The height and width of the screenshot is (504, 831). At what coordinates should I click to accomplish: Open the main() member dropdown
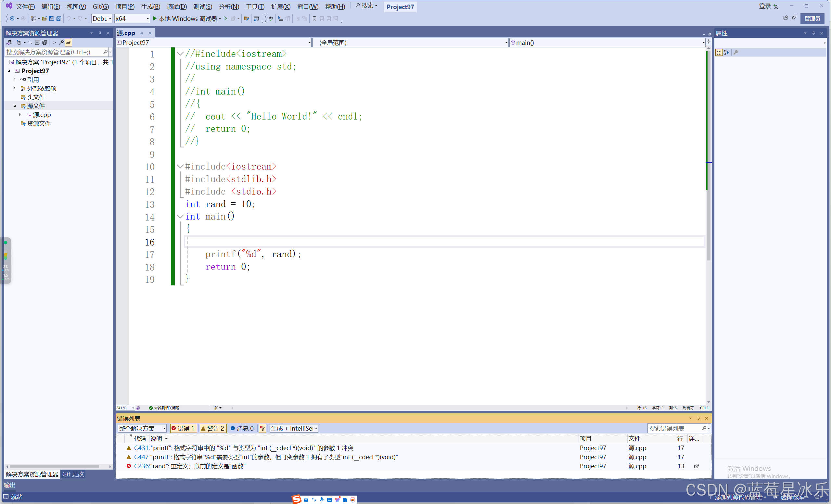click(607, 43)
